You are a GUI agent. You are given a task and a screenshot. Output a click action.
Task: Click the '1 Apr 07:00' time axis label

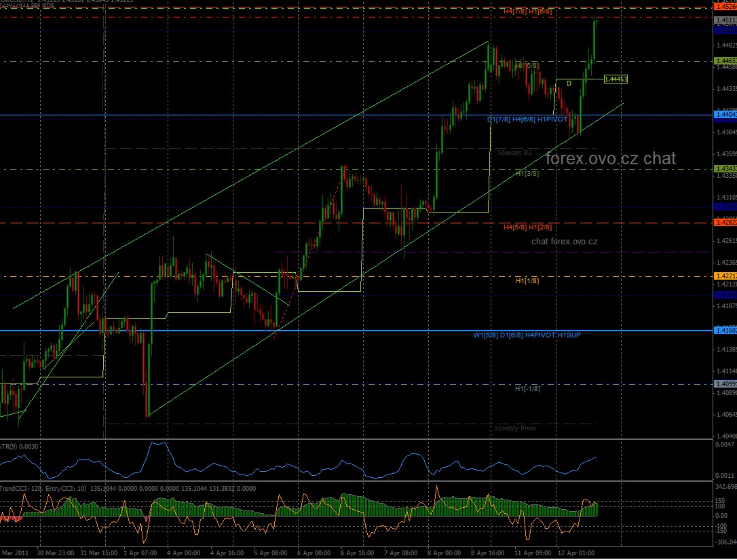(x=140, y=553)
